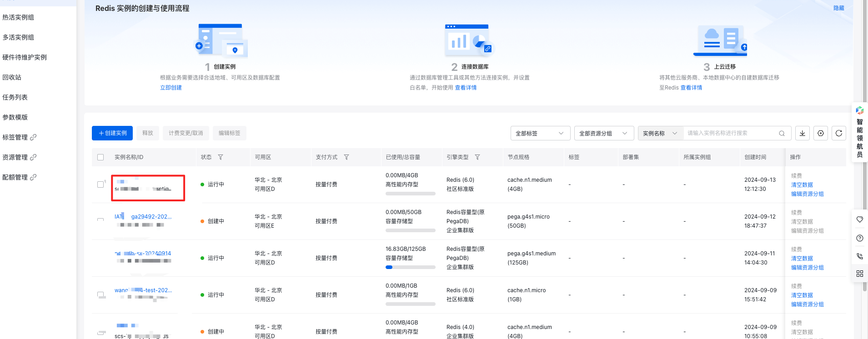This screenshot has height=339, width=868.
Task: Click 清空数据 in 14:04:30 row
Action: click(802, 259)
